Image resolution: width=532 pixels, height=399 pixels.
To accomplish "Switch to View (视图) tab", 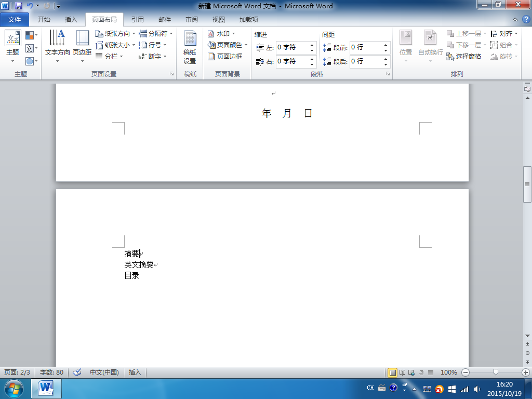I will click(x=219, y=20).
